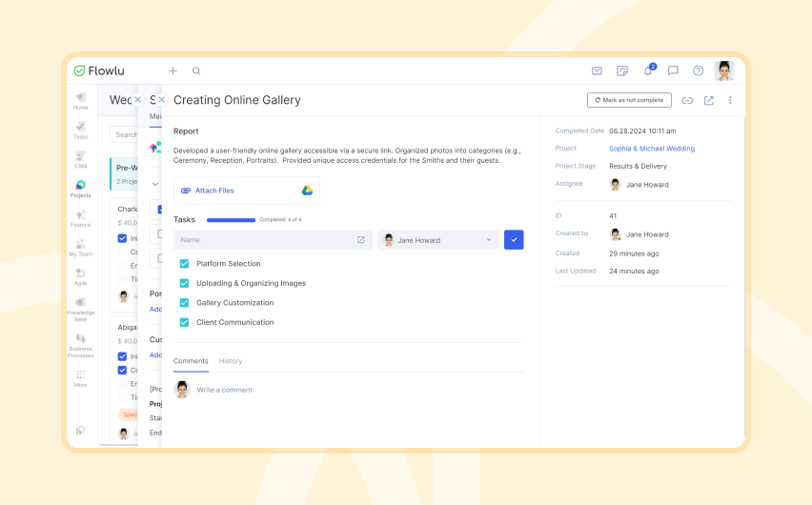Open Knowledge Base in sidebar
Viewport: 812px width, 505px height.
80,310
